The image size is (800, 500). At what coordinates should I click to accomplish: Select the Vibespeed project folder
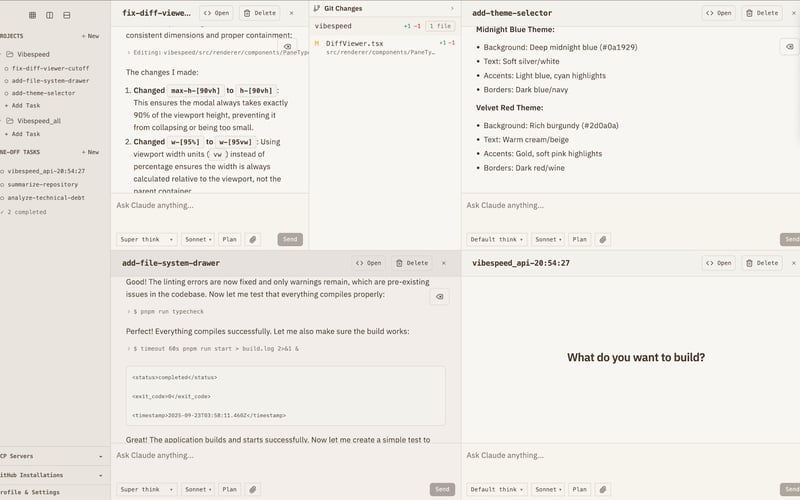coord(33,54)
